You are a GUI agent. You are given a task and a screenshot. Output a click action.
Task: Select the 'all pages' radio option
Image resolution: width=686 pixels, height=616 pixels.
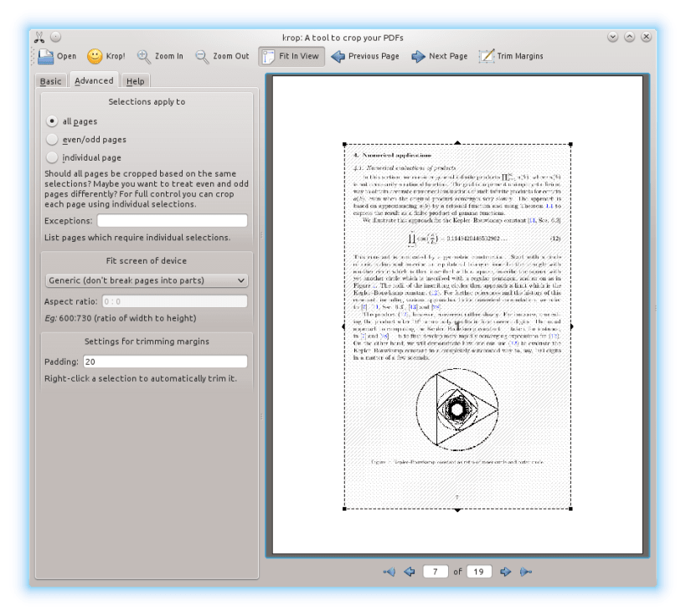click(x=72, y=121)
